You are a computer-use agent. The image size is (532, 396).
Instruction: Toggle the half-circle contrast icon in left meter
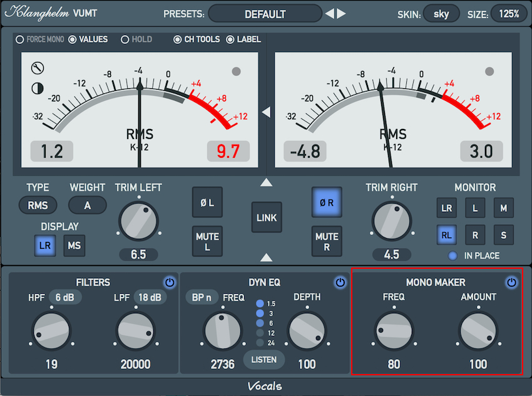click(38, 88)
